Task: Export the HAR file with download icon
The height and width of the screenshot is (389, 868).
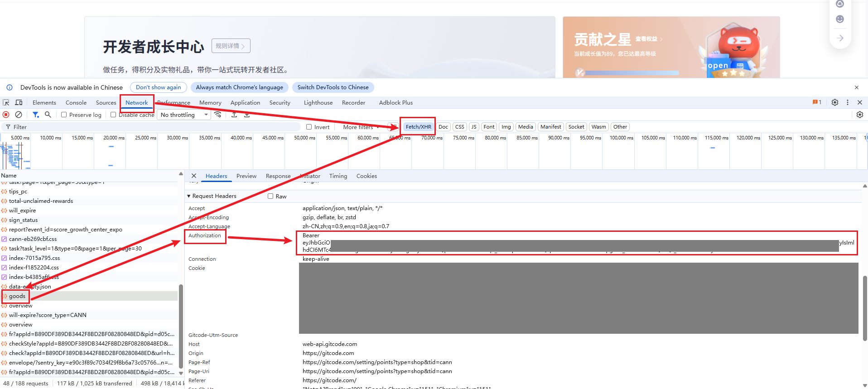Action: [x=247, y=115]
